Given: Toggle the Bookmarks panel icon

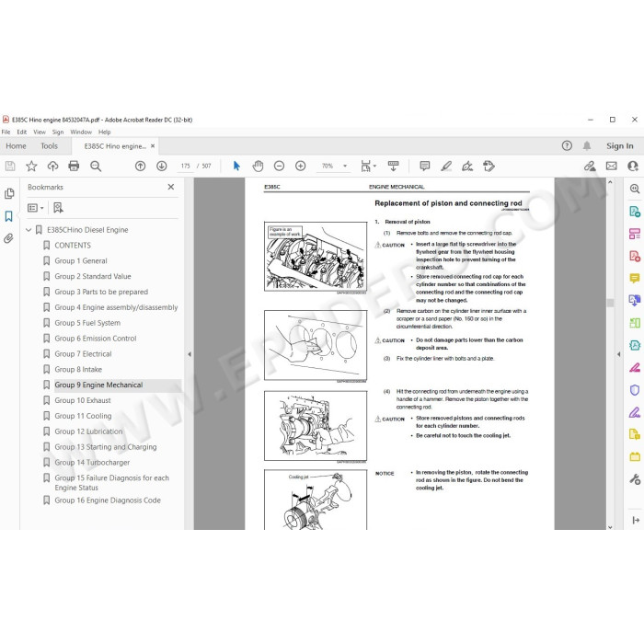Looking at the screenshot, I should 8,216.
